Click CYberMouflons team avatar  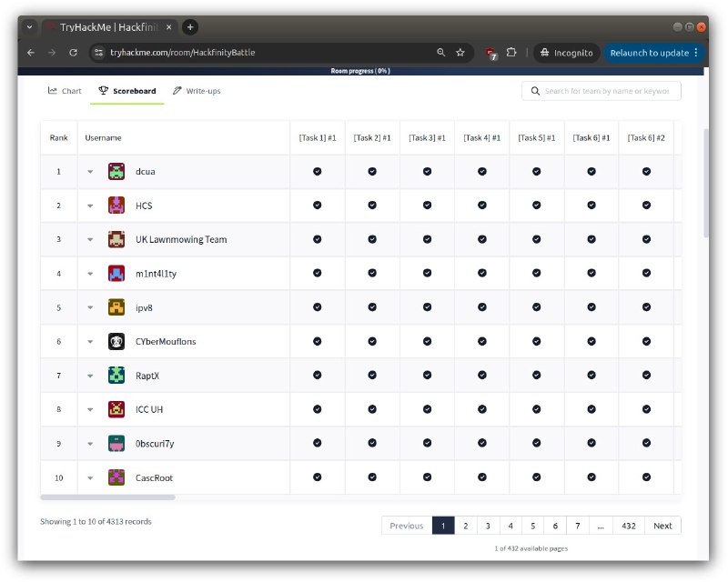point(116,342)
